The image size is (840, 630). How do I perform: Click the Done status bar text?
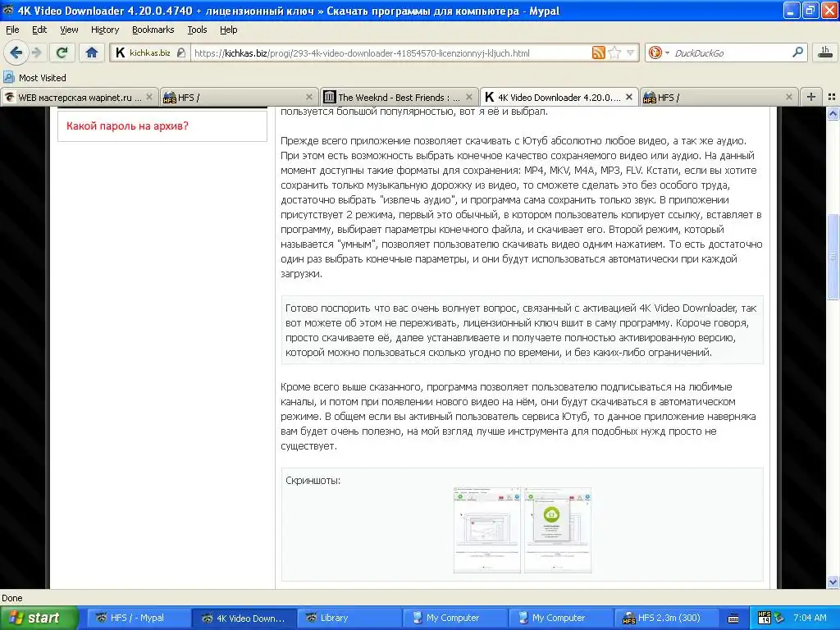point(11,598)
